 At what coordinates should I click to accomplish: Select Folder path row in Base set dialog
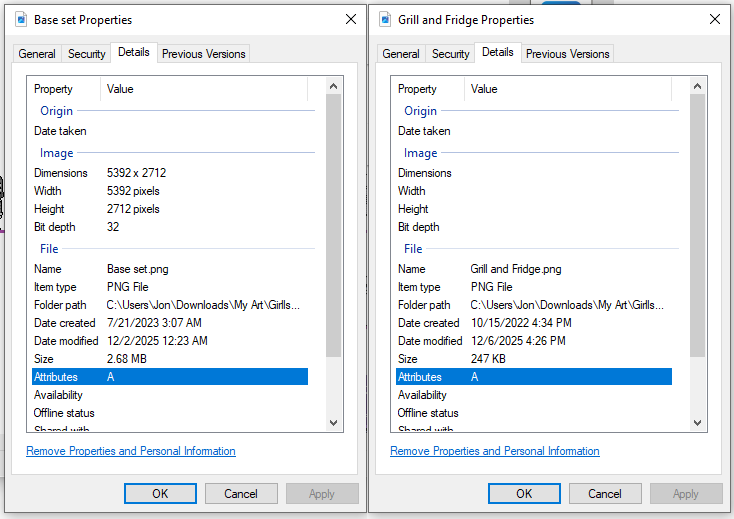[x=170, y=305]
